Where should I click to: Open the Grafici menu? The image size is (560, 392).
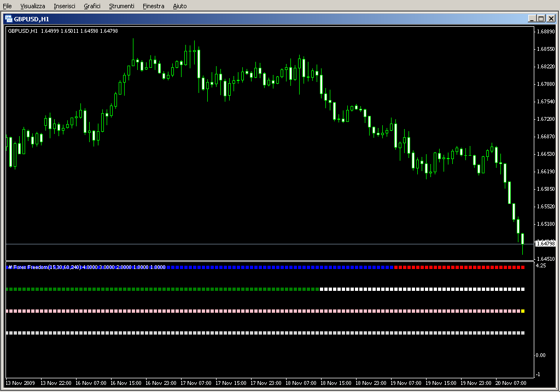point(92,6)
